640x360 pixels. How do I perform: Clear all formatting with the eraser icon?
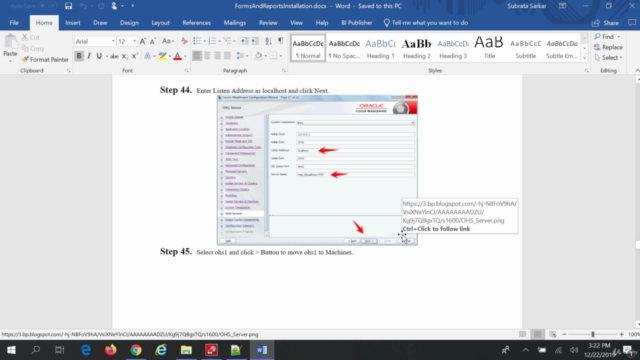(184, 41)
